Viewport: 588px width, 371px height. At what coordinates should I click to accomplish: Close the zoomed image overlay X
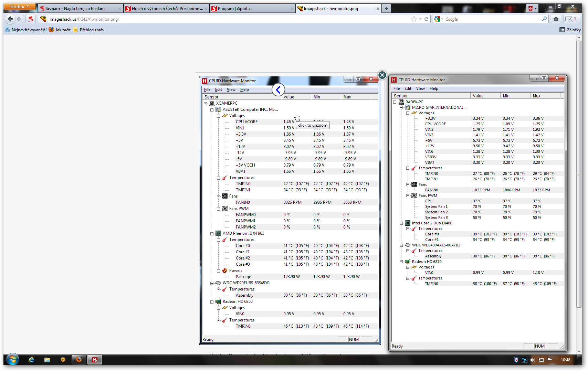[382, 75]
